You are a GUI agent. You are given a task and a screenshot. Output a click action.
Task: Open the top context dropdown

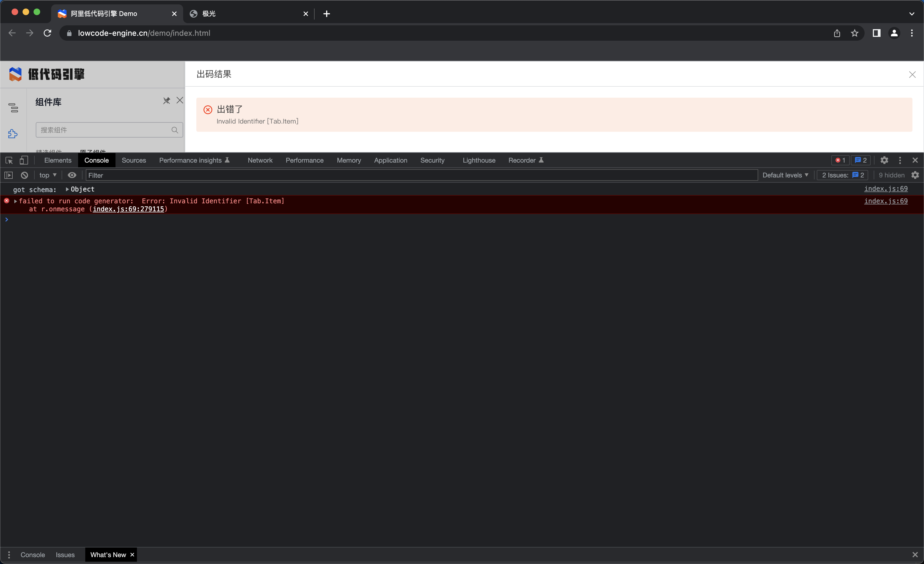point(48,175)
